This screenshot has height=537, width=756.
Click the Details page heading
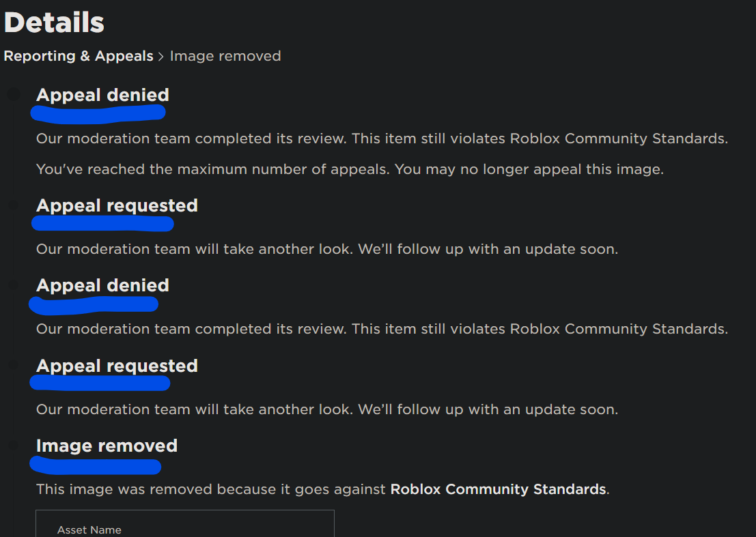point(54,23)
